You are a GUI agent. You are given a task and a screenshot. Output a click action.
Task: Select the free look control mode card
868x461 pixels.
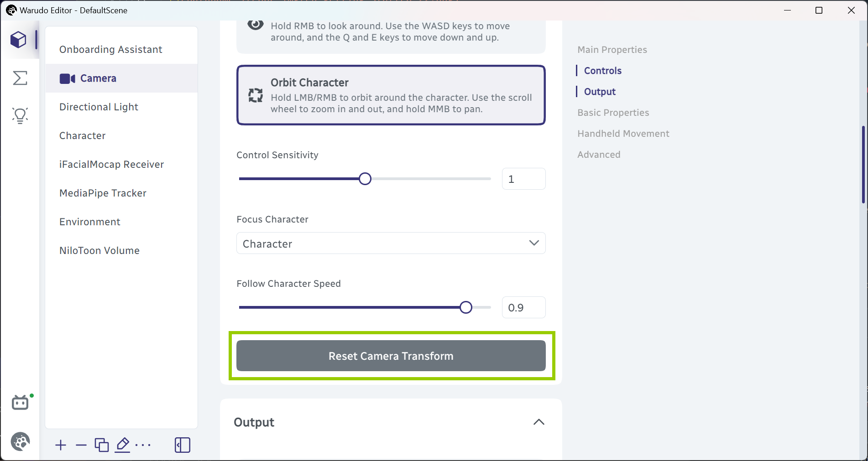pos(391,35)
